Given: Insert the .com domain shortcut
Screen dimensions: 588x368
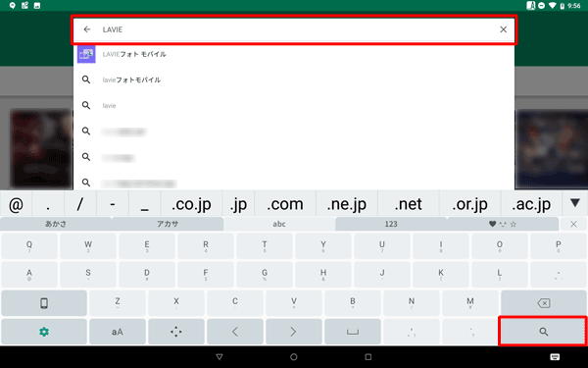Looking at the screenshot, I should click(285, 204).
